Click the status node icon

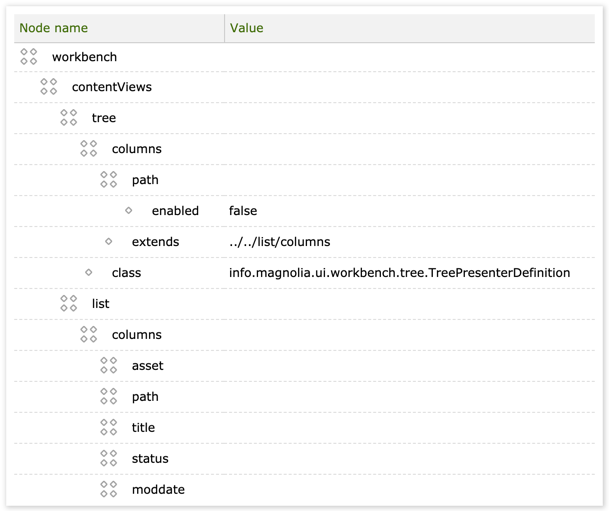point(109,458)
